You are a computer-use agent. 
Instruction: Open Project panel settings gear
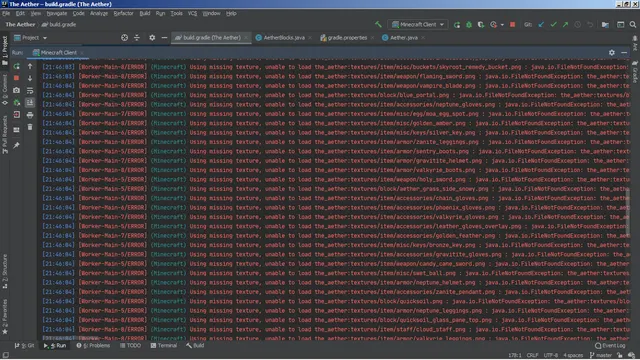click(152, 38)
